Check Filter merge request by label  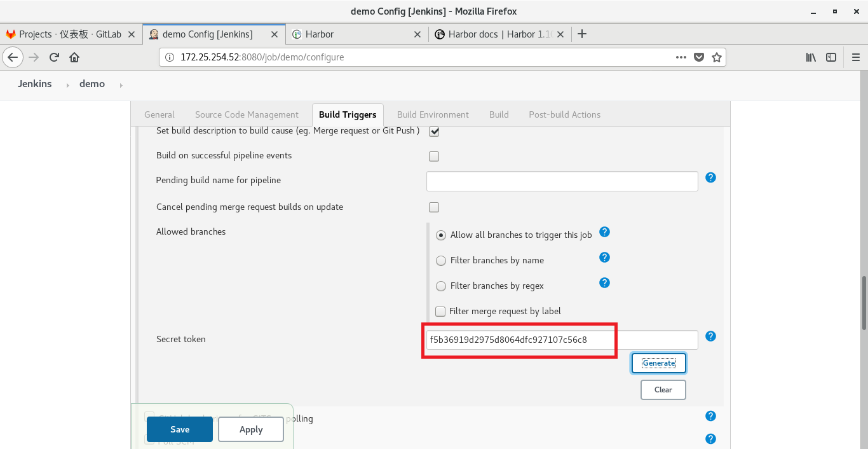tap(440, 312)
